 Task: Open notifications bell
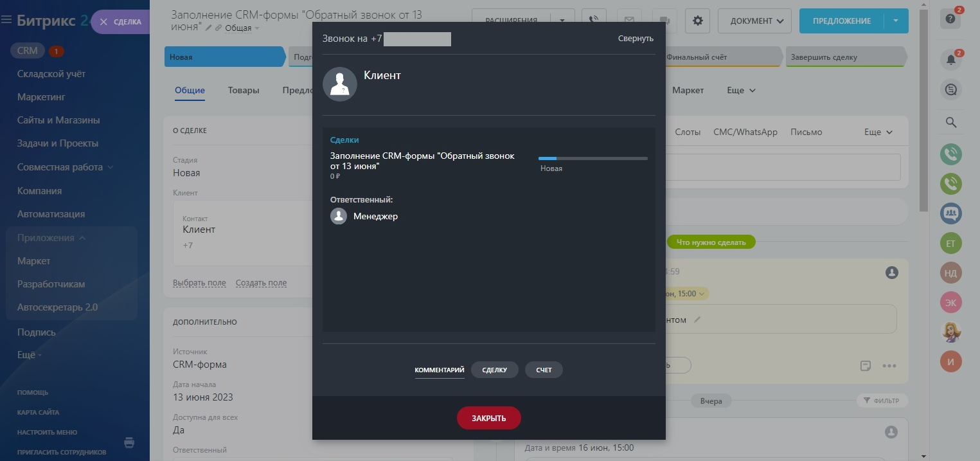click(951, 60)
